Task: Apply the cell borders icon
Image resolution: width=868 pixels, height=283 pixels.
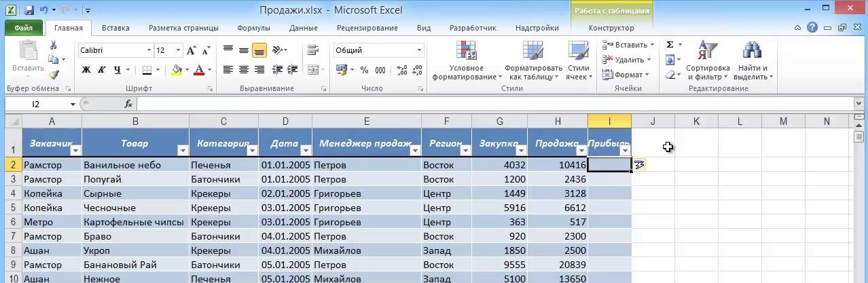Action: click(x=148, y=69)
